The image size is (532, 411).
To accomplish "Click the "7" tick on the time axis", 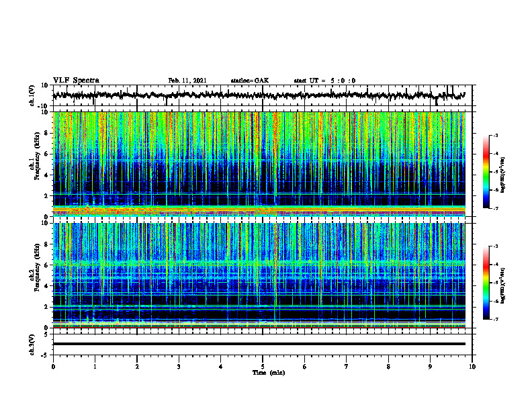I will [x=347, y=367].
